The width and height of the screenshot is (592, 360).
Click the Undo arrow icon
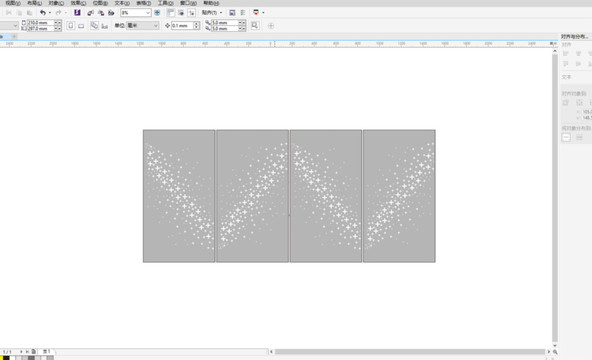point(43,12)
